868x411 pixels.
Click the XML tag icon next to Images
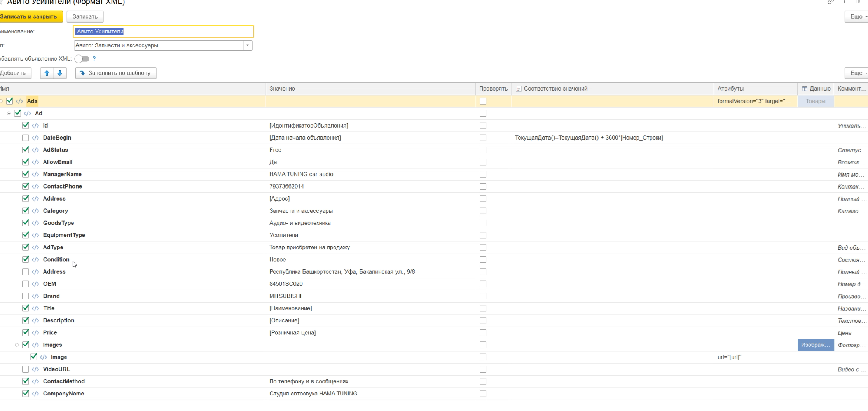[35, 345]
